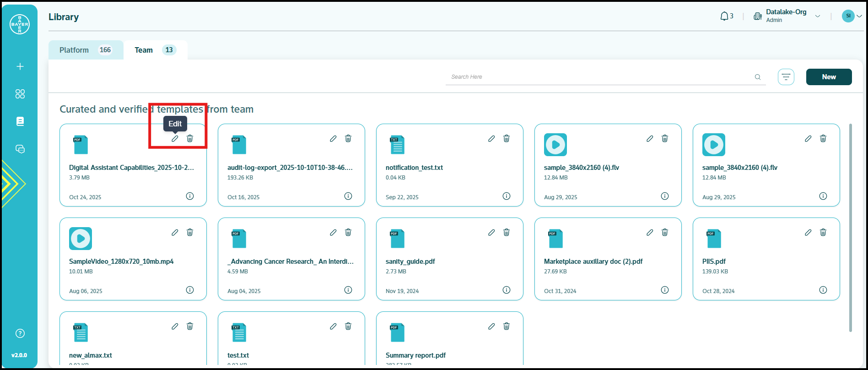Image resolution: width=868 pixels, height=370 pixels.
Task: Open the apps grid icon in sidebar
Action: point(20,94)
